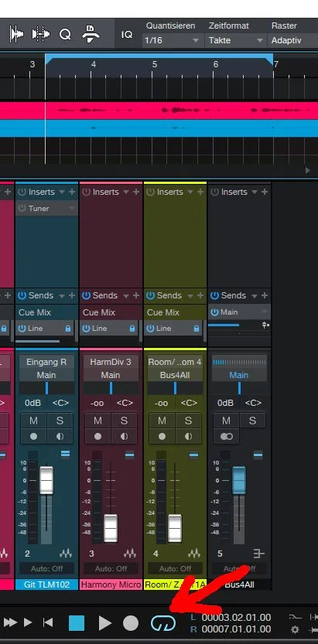Toggle the channel mode button on Bus4All
This screenshot has width=318, height=644.
click(x=227, y=437)
